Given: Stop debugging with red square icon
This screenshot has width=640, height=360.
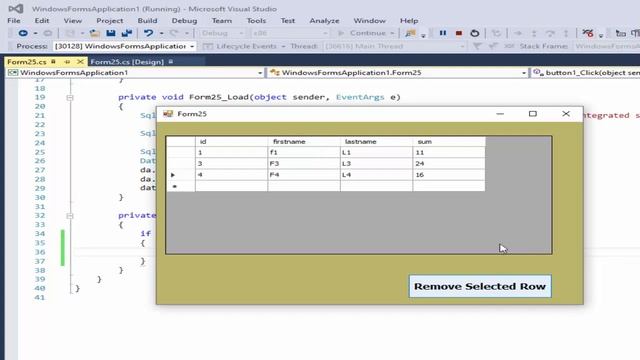Looking at the screenshot, I should click(459, 33).
